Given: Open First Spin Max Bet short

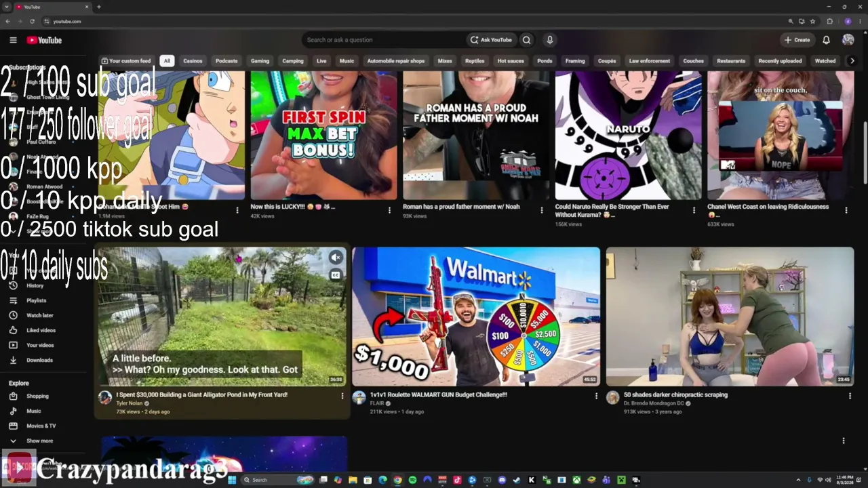Looking at the screenshot, I should [323, 136].
